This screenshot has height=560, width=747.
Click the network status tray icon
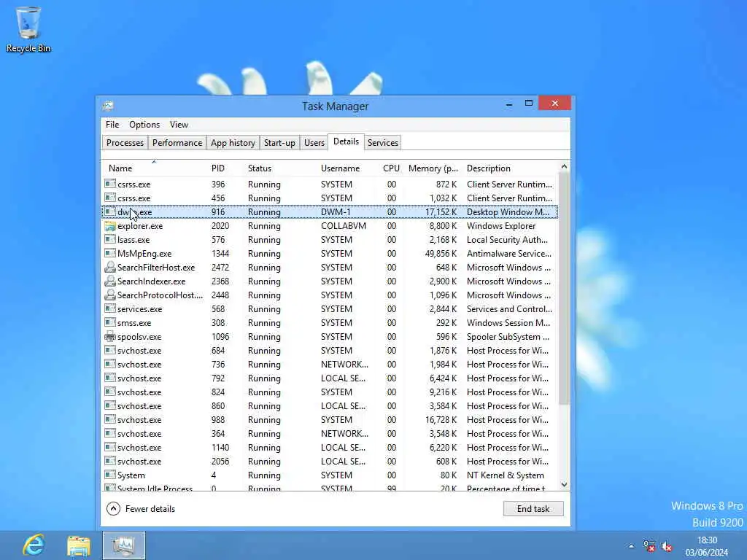[x=649, y=546]
